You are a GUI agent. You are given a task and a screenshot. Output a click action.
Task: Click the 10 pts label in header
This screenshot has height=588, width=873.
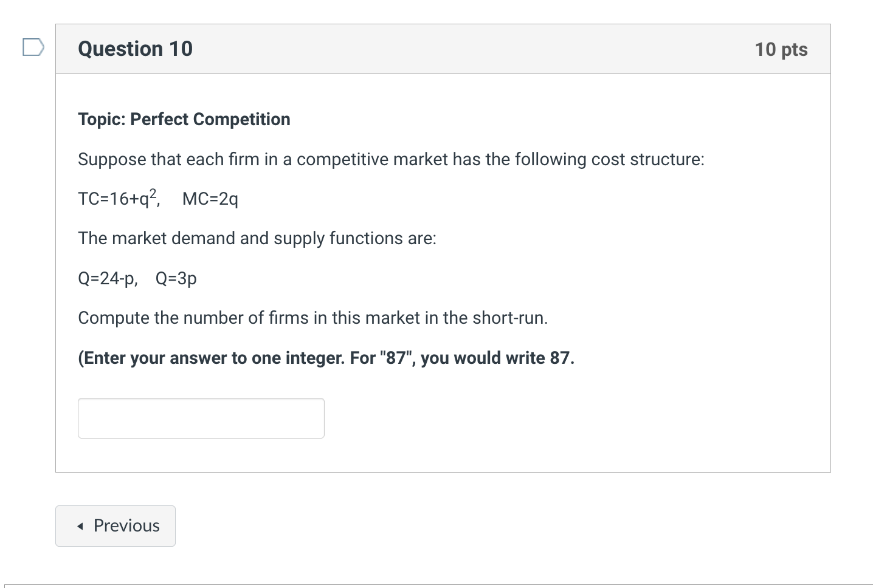click(782, 49)
